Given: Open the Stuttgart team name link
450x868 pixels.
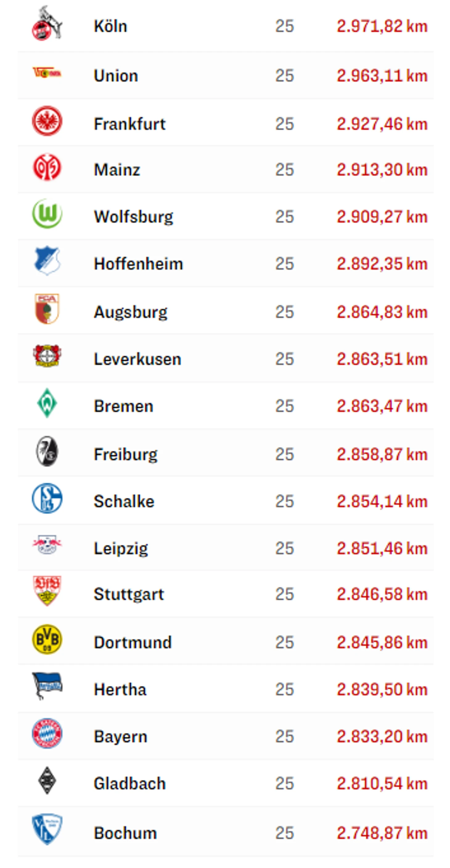Looking at the screenshot, I should coord(129,594).
